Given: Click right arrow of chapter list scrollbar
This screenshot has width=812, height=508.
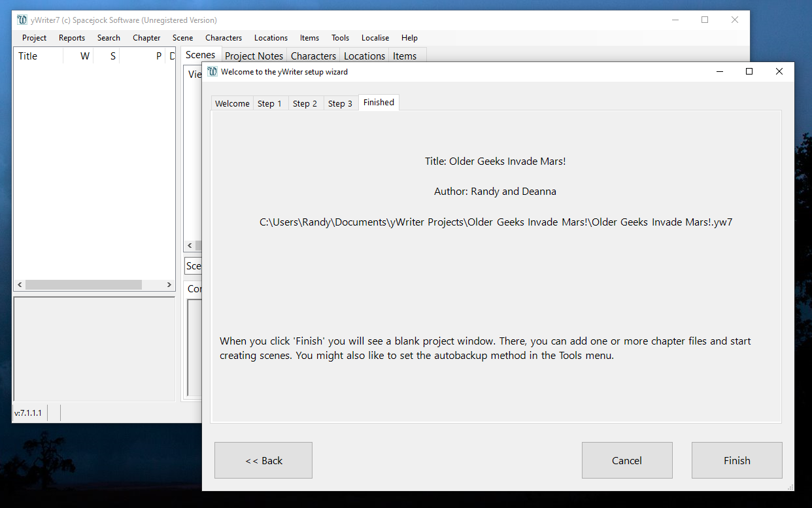Looking at the screenshot, I should tap(169, 285).
